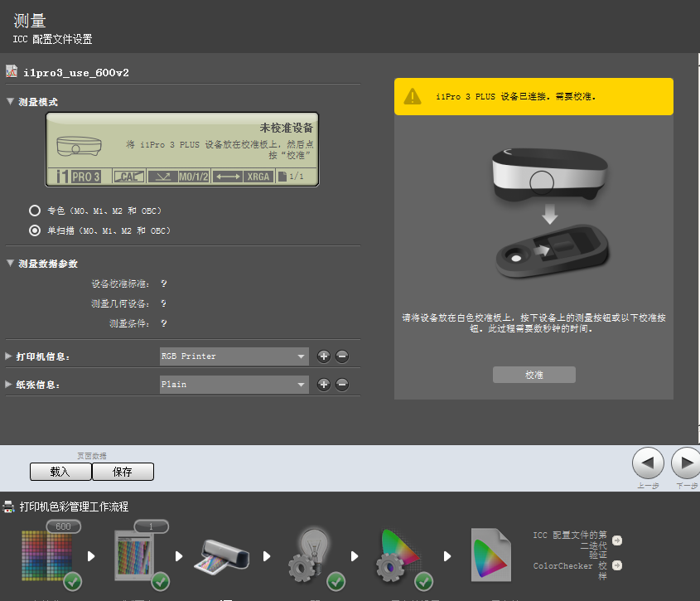Screen dimensions: 700x601
Task: Remove the paper entry with the minus icon next to Plain
Action: click(342, 385)
